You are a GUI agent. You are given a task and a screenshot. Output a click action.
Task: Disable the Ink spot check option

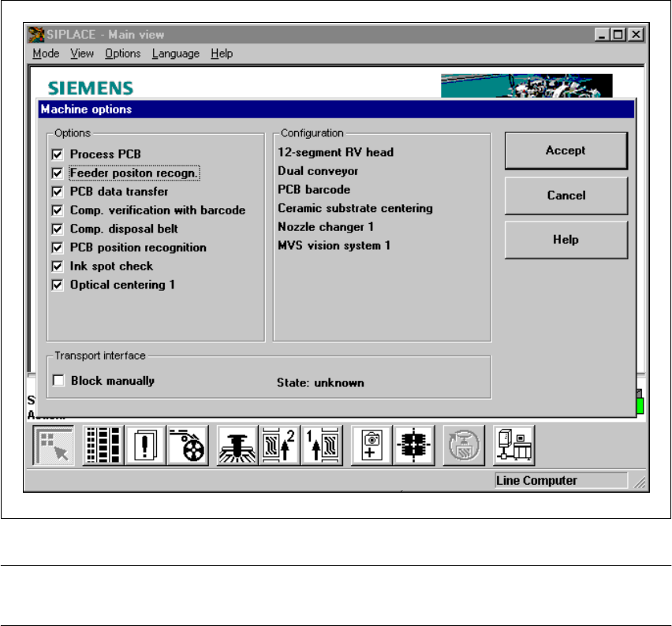tap(57, 266)
